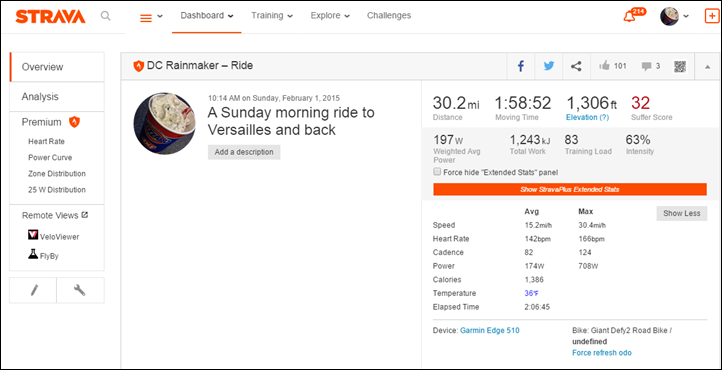Open the wrench tools icon
Image resolution: width=722 pixels, height=370 pixels.
click(x=80, y=290)
